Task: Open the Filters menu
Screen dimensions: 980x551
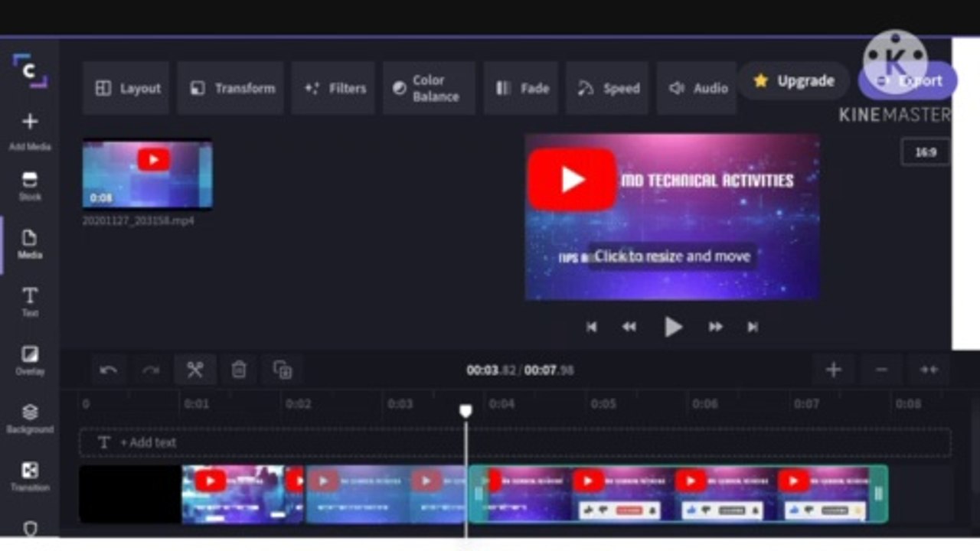Action: (x=333, y=88)
